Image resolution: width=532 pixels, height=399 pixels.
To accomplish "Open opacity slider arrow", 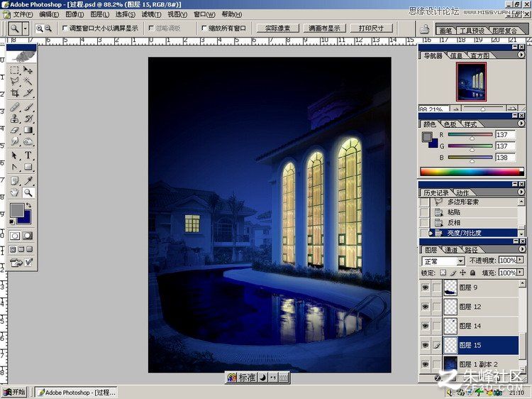I will point(520,260).
